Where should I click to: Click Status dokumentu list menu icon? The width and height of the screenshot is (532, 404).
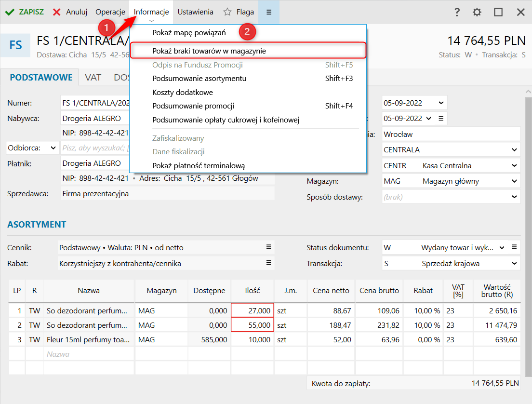pos(514,247)
